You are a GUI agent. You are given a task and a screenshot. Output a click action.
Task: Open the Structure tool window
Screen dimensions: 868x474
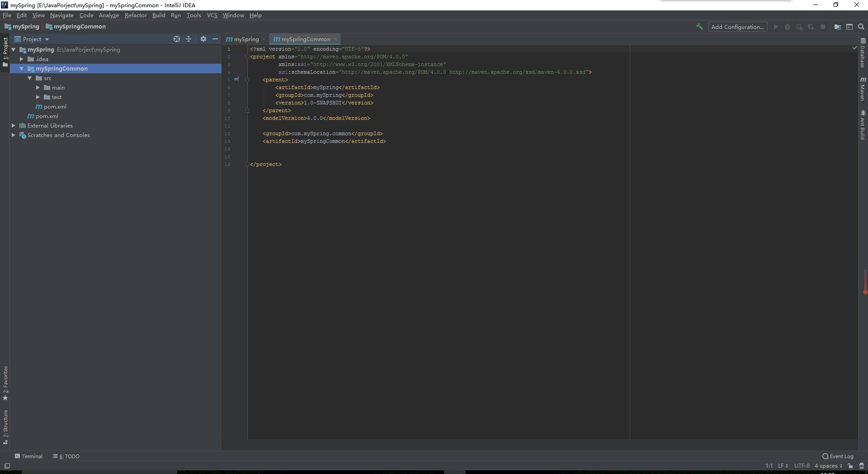[5, 427]
